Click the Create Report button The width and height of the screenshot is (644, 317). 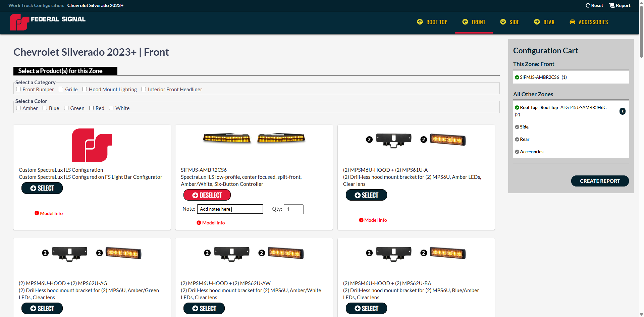tap(600, 181)
